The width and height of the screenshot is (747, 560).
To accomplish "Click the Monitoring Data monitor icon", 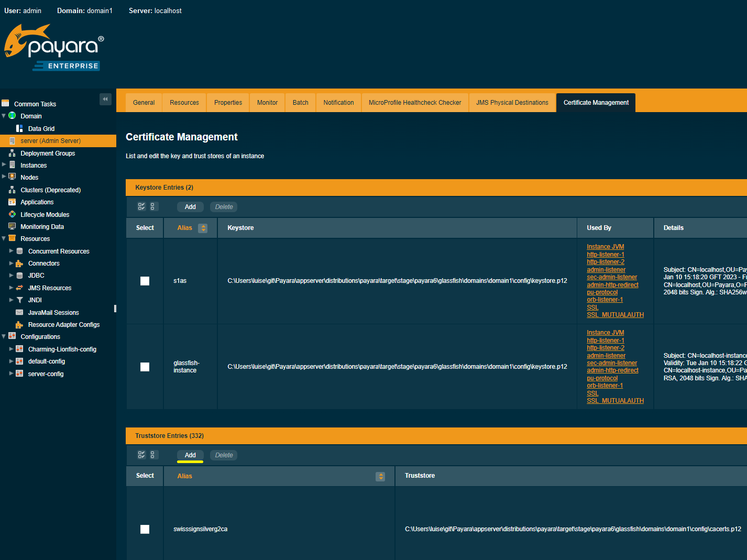I will (13, 226).
